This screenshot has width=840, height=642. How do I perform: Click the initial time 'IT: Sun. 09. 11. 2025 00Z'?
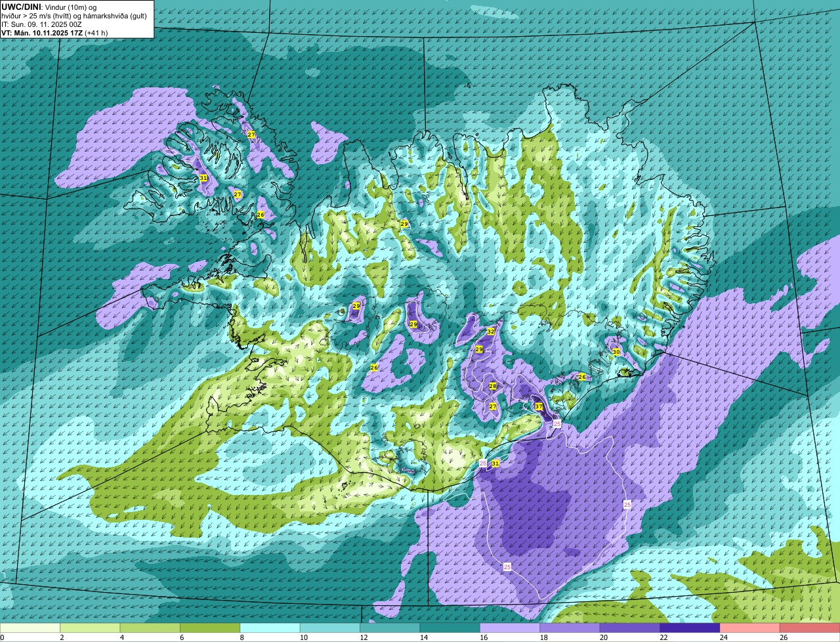42,24
